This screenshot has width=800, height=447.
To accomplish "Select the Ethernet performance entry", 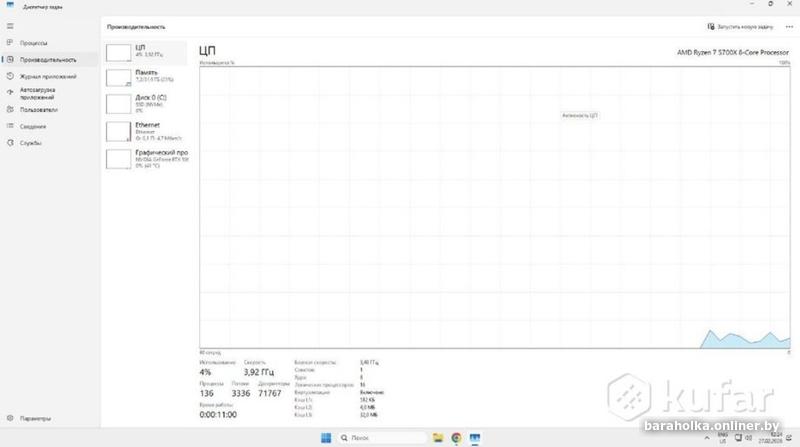I will tap(146, 131).
